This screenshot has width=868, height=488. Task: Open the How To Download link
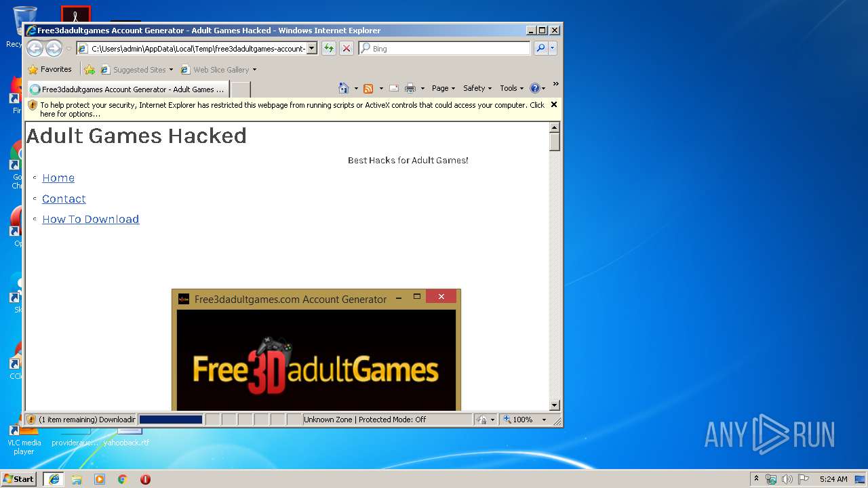click(90, 219)
